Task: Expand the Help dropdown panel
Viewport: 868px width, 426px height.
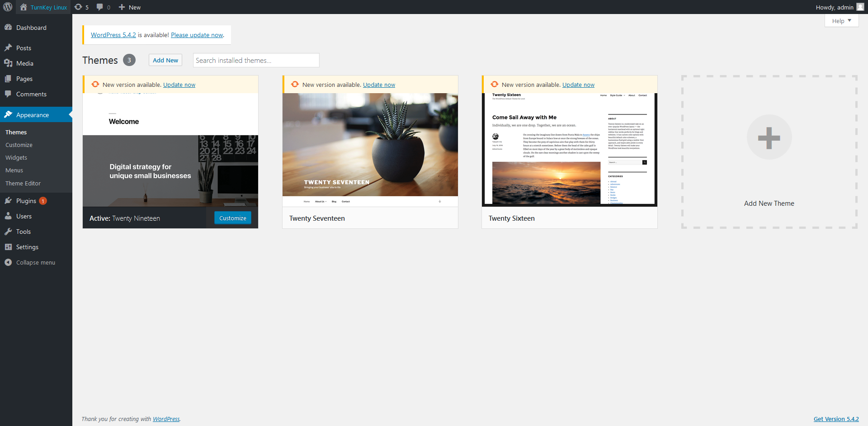Action: (x=841, y=21)
